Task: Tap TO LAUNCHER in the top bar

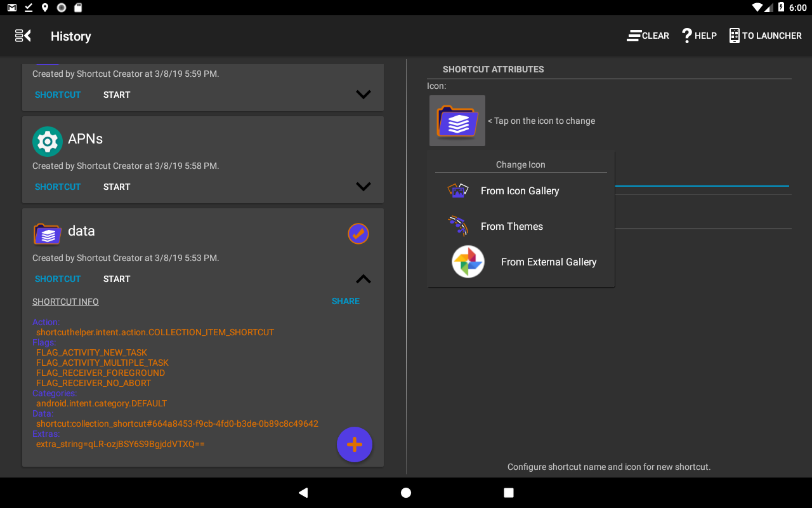Action: click(x=765, y=36)
